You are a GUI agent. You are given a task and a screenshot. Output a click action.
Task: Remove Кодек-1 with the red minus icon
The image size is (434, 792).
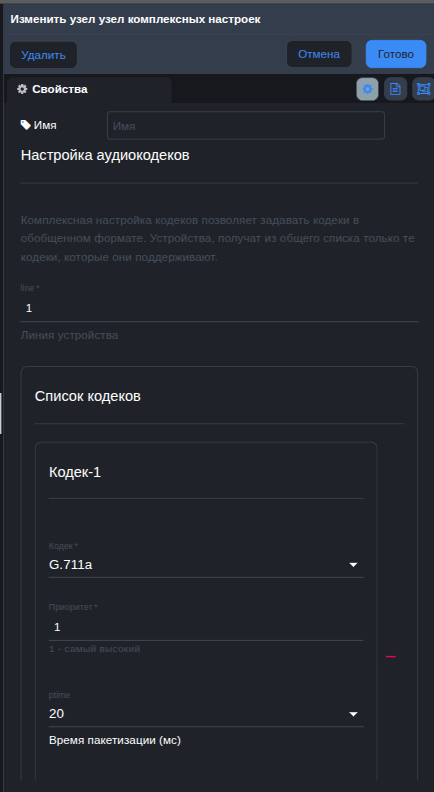[x=391, y=657]
